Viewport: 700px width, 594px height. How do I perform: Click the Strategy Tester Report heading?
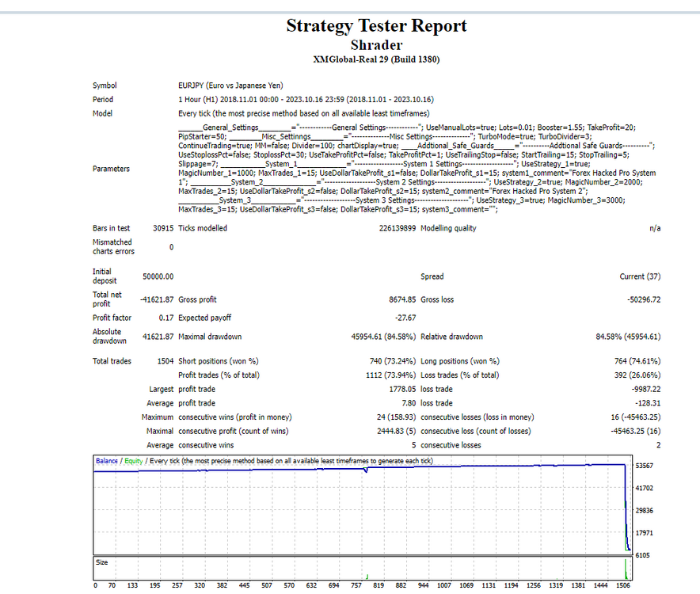[376, 26]
